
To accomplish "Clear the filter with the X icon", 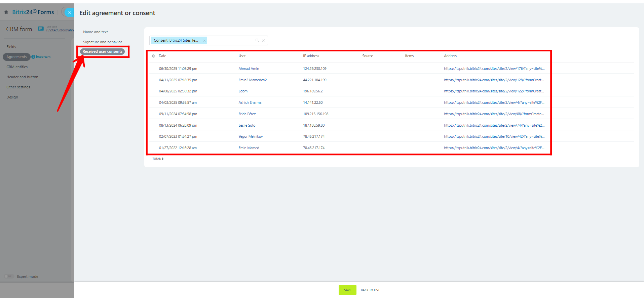I will click(263, 41).
